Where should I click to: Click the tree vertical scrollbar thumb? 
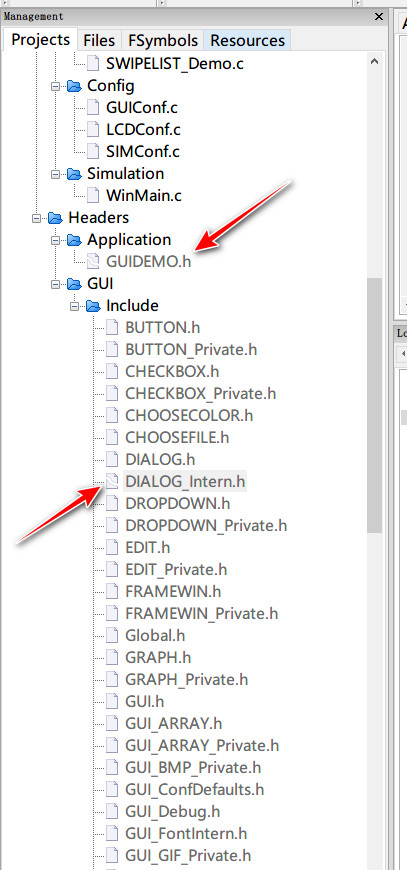[375, 405]
